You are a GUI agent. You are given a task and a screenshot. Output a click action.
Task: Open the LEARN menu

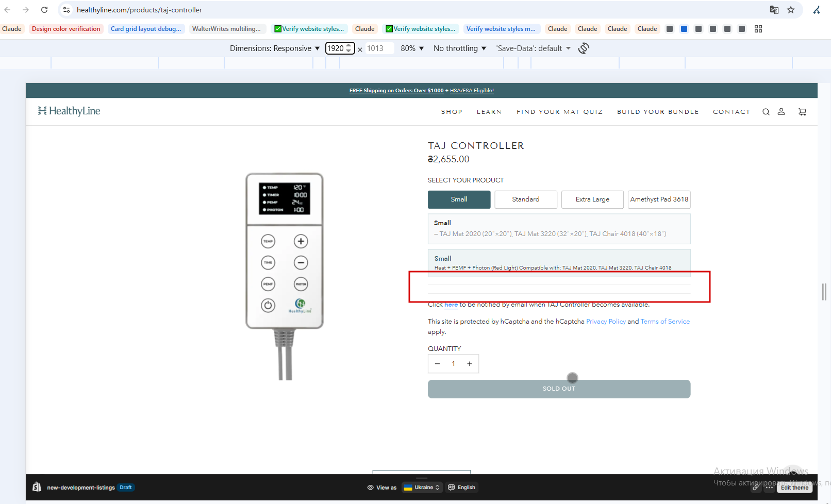point(489,112)
